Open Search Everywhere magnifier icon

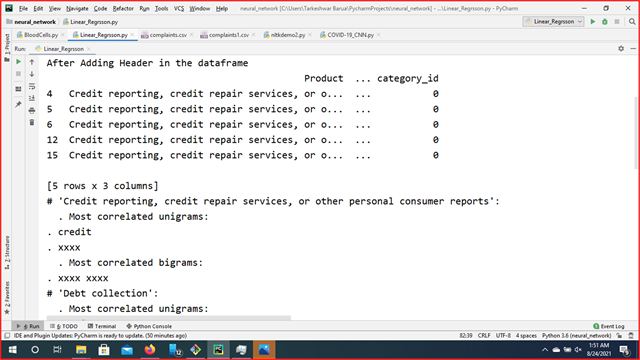click(x=632, y=22)
